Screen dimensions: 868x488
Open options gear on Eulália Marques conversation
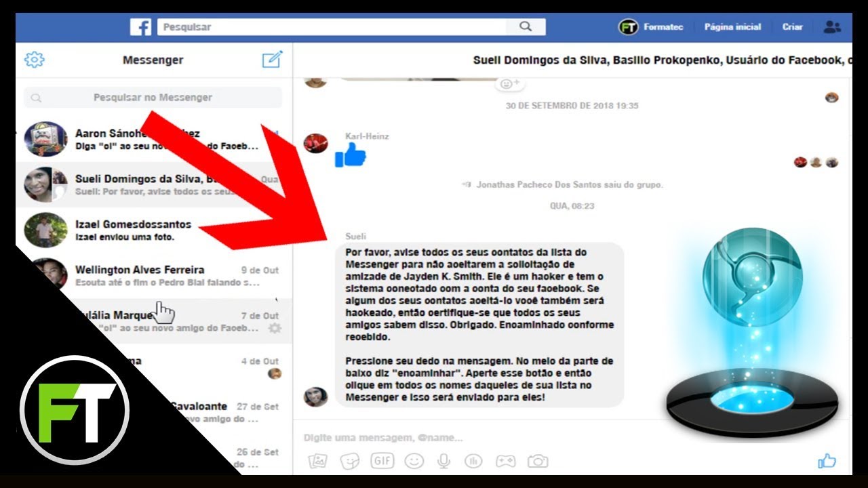[x=275, y=328]
